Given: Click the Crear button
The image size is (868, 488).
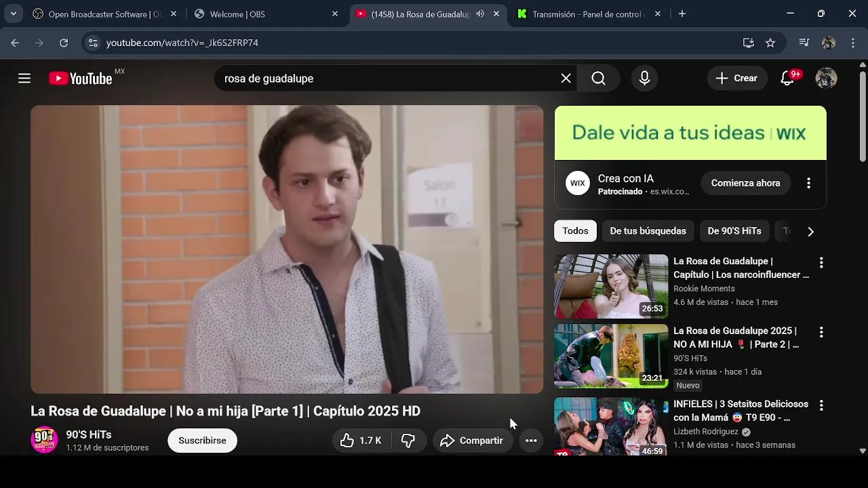Looking at the screenshot, I should 737,79.
